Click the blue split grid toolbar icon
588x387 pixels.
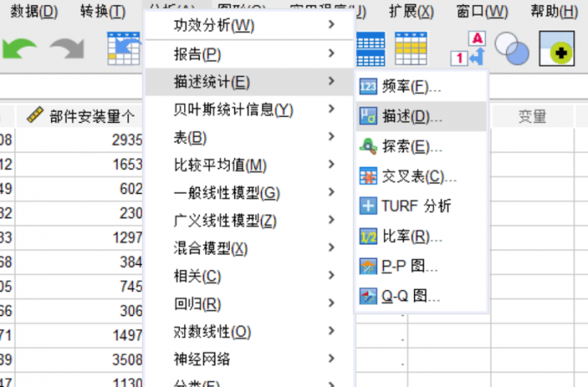tap(370, 48)
